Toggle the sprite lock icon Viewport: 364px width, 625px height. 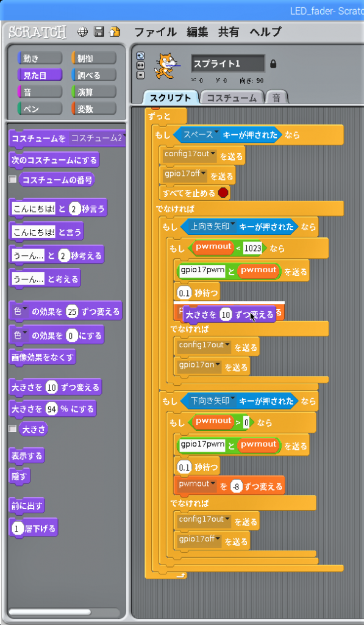tap(273, 63)
